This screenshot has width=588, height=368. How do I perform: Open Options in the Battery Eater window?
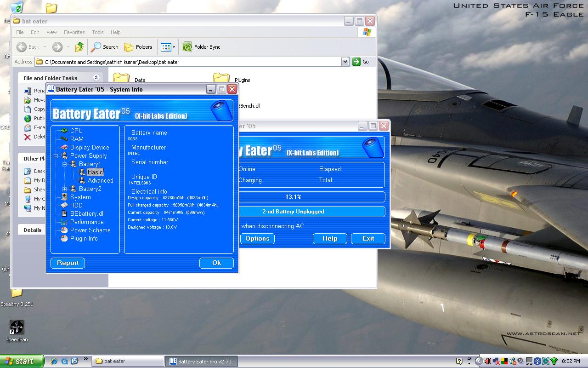(x=257, y=239)
